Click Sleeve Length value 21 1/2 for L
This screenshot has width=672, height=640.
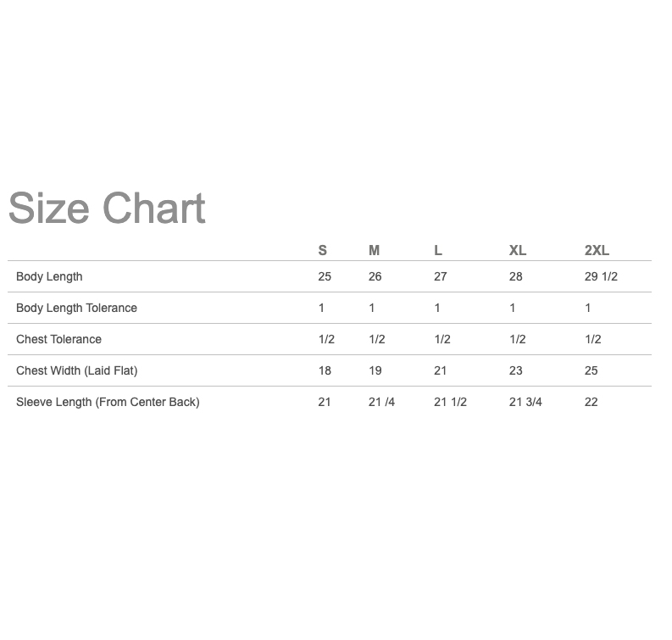pos(450,402)
